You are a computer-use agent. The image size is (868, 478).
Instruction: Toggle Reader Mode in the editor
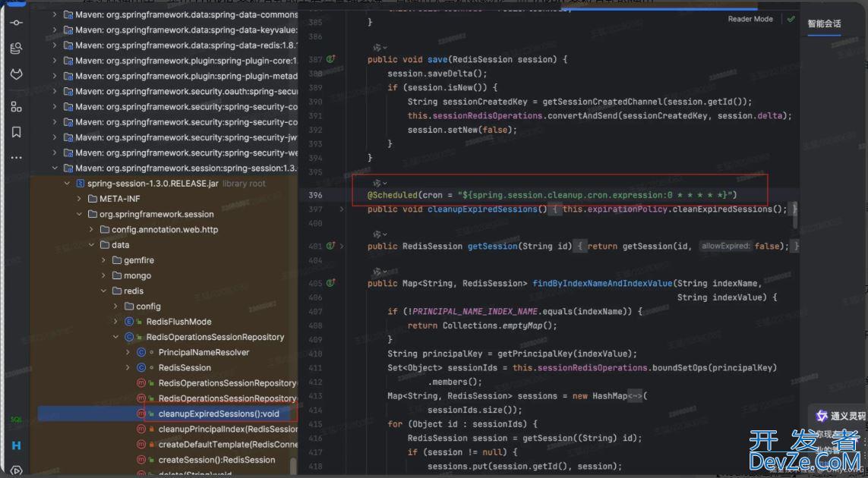[750, 19]
